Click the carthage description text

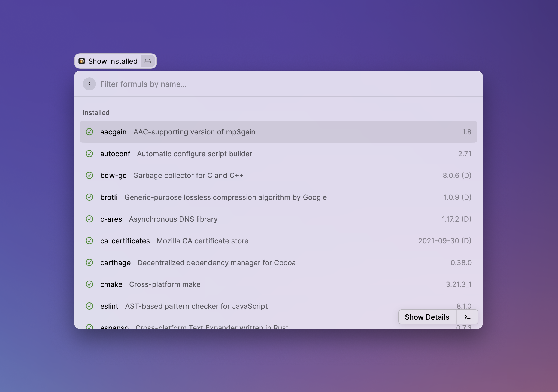coord(216,262)
